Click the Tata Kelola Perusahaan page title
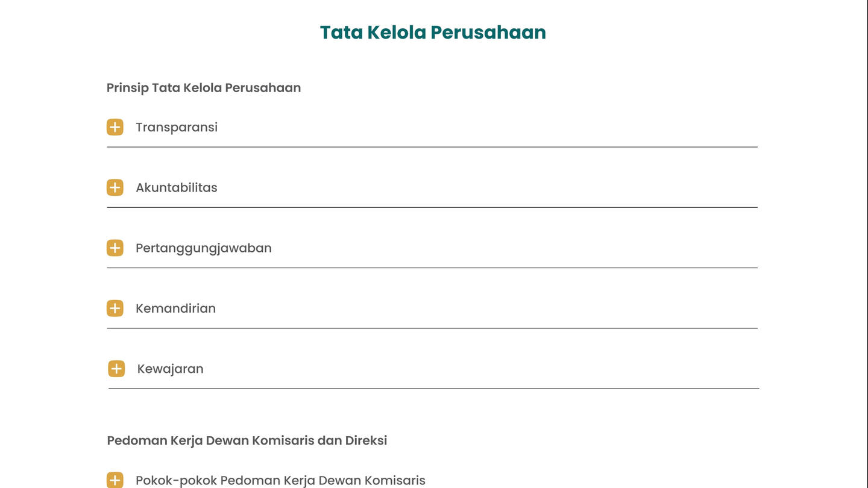The width and height of the screenshot is (868, 488). (x=433, y=33)
